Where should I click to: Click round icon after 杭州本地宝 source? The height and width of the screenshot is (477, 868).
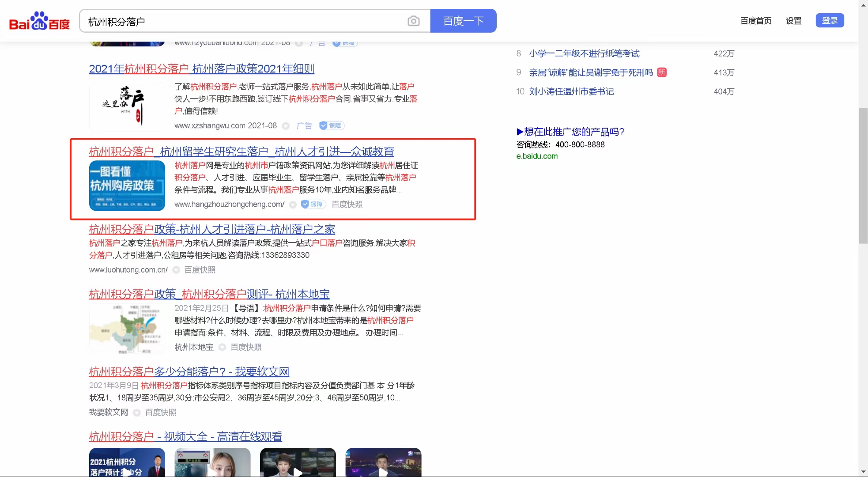tap(223, 347)
